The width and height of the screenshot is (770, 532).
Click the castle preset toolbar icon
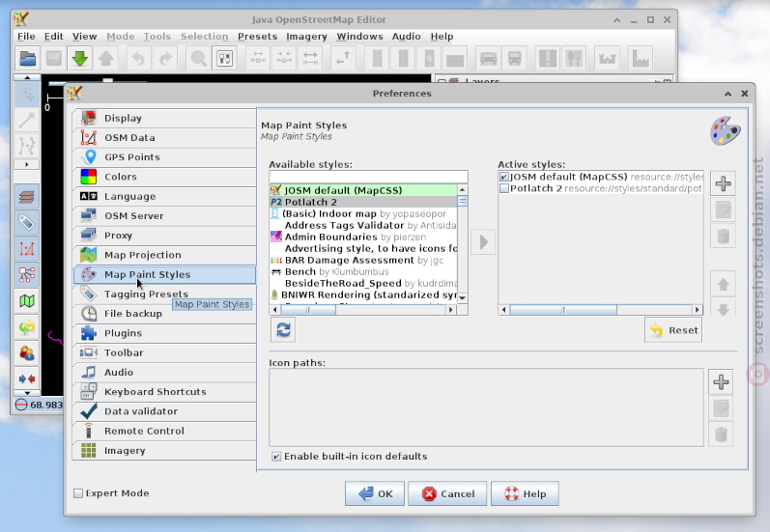(x=607, y=59)
